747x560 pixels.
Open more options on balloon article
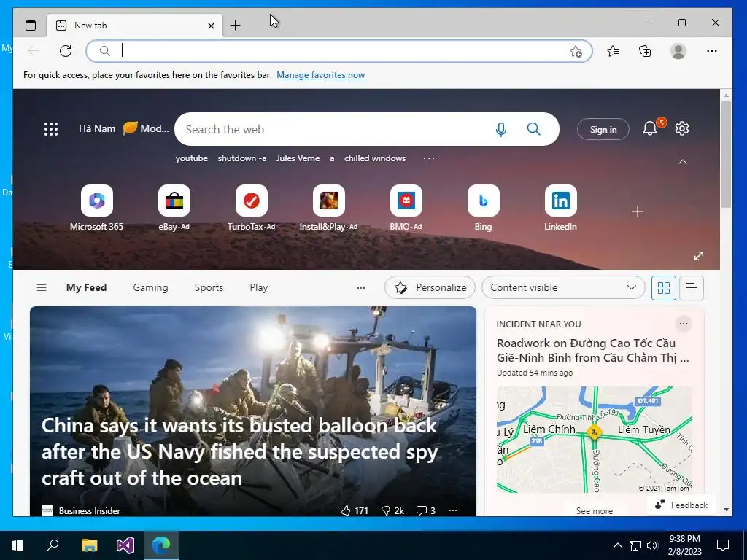pos(453,510)
